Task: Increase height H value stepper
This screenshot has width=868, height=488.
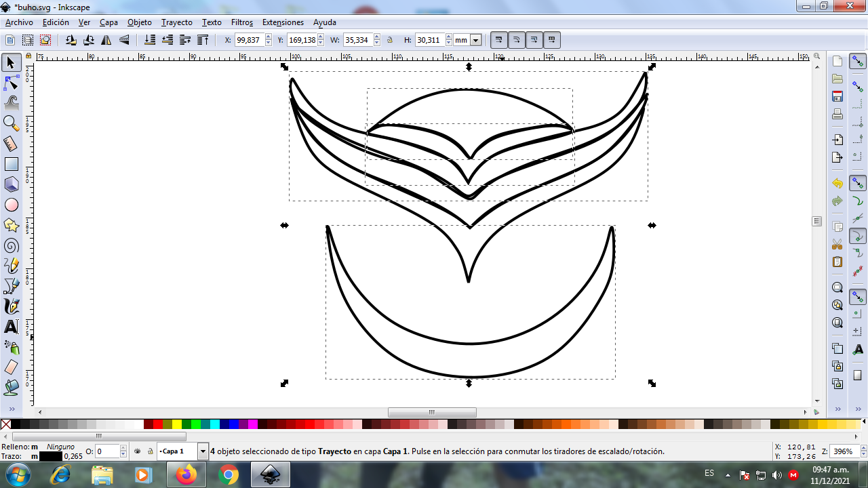Action: [450, 37]
